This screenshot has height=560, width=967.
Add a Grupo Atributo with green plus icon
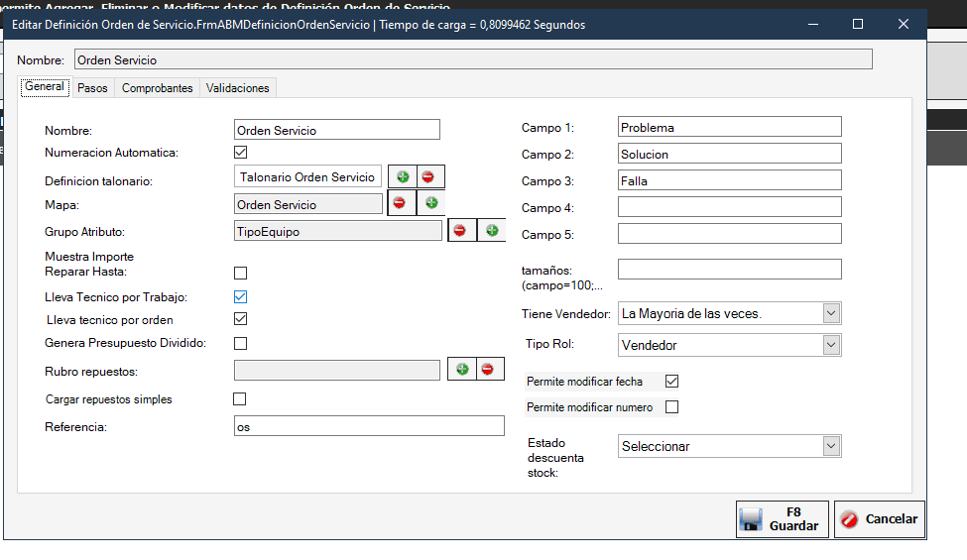coord(491,231)
